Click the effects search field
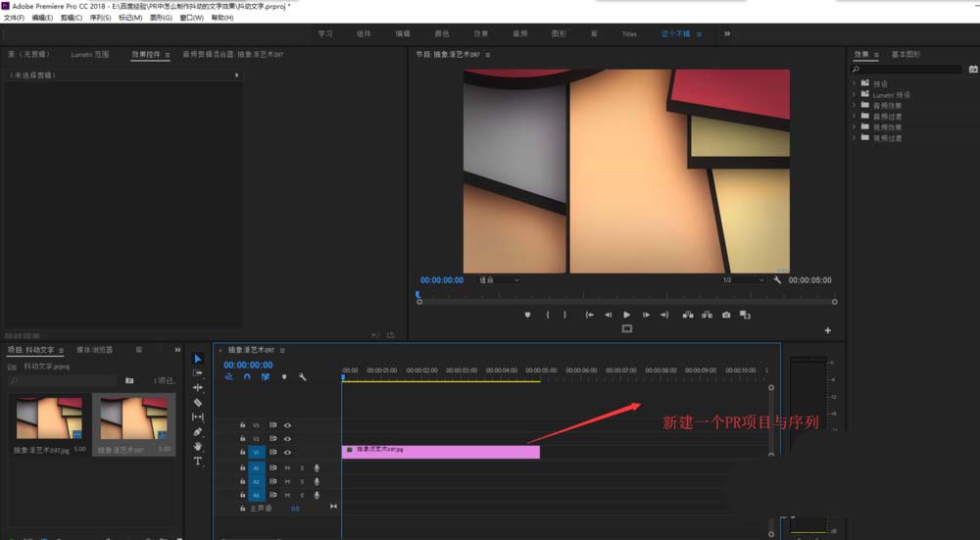 [906, 70]
